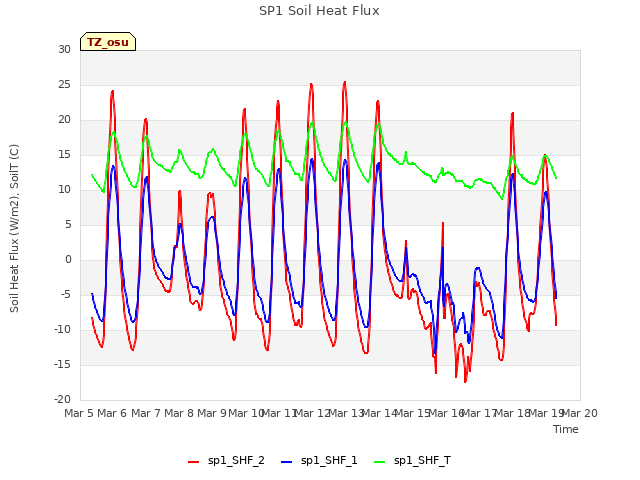This screenshot has height=480, width=640.
Task: Click the 20 y-axis tick label
Action: (x=64, y=120)
